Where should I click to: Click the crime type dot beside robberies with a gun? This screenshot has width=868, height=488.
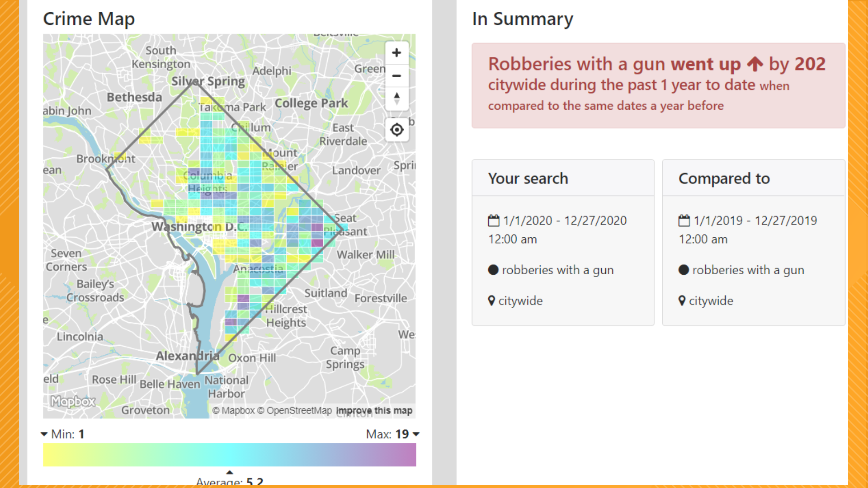click(492, 270)
